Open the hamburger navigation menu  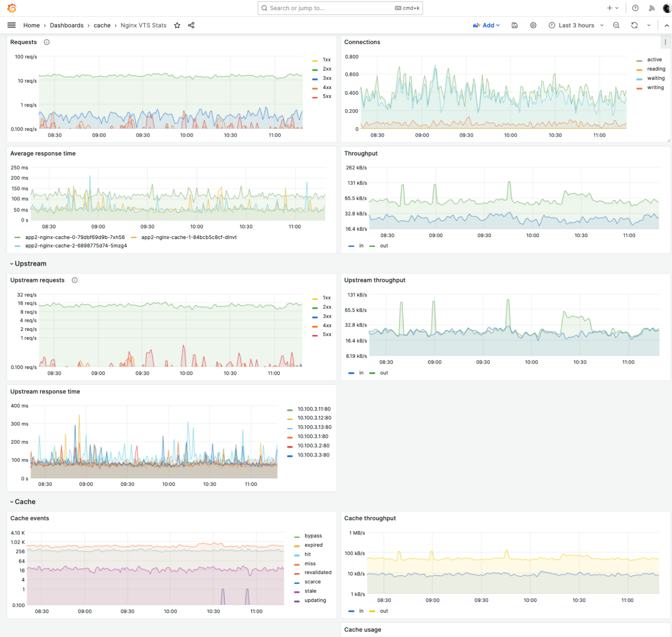(12, 25)
